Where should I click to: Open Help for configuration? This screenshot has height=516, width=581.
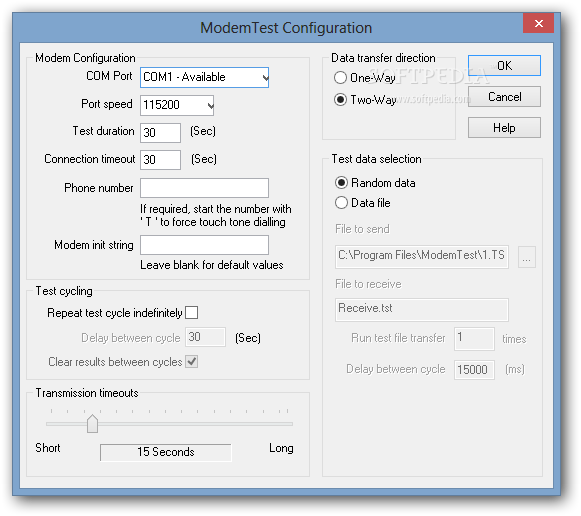(504, 128)
